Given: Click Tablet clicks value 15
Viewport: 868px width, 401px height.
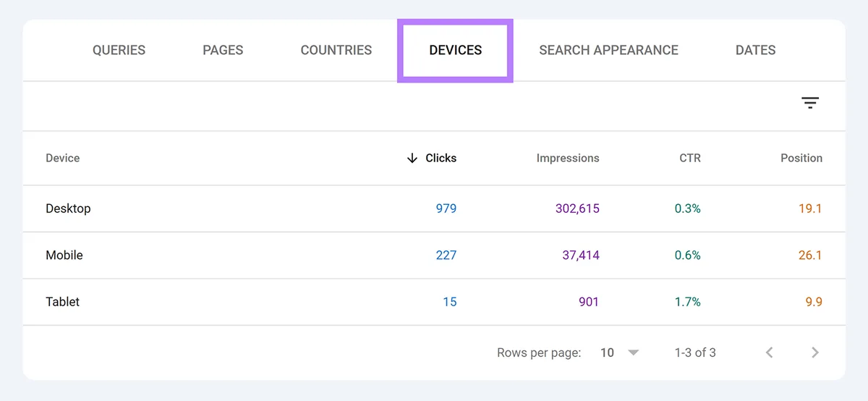Looking at the screenshot, I should click(450, 301).
